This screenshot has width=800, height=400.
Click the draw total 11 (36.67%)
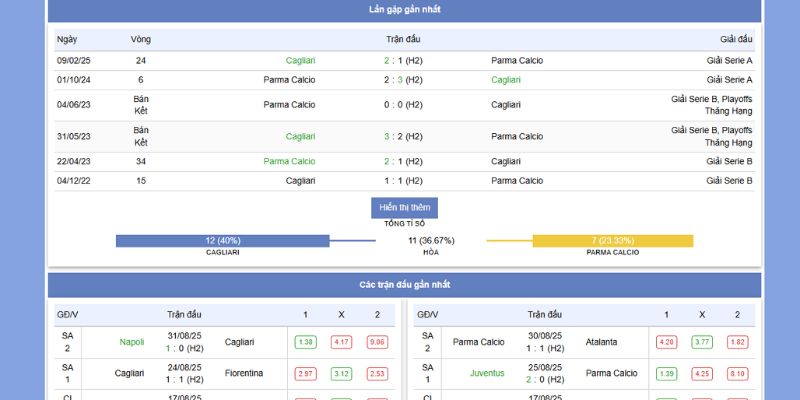pos(431,241)
